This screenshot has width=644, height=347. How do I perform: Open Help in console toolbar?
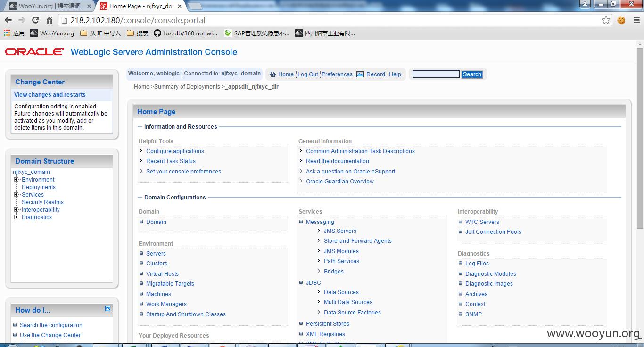click(395, 74)
